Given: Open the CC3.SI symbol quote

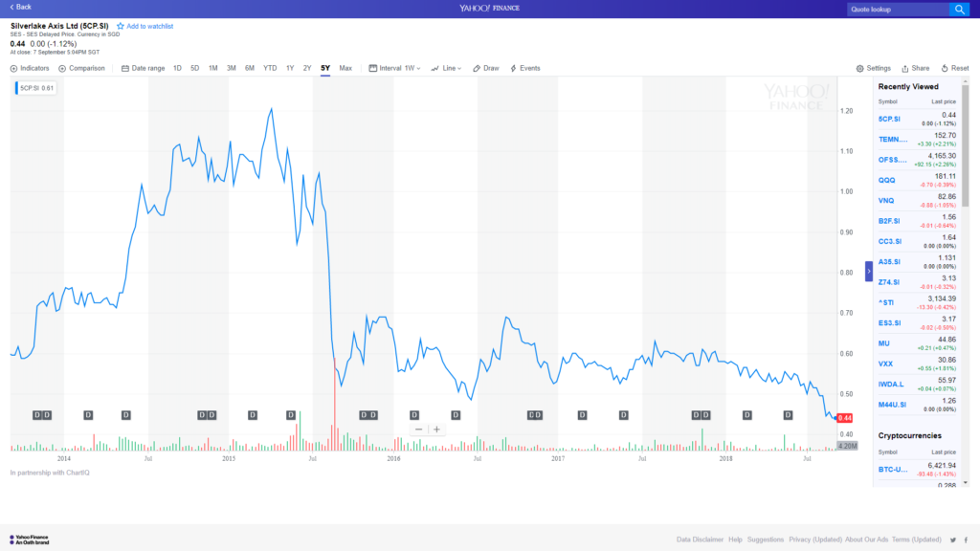Looking at the screenshot, I should click(x=890, y=241).
